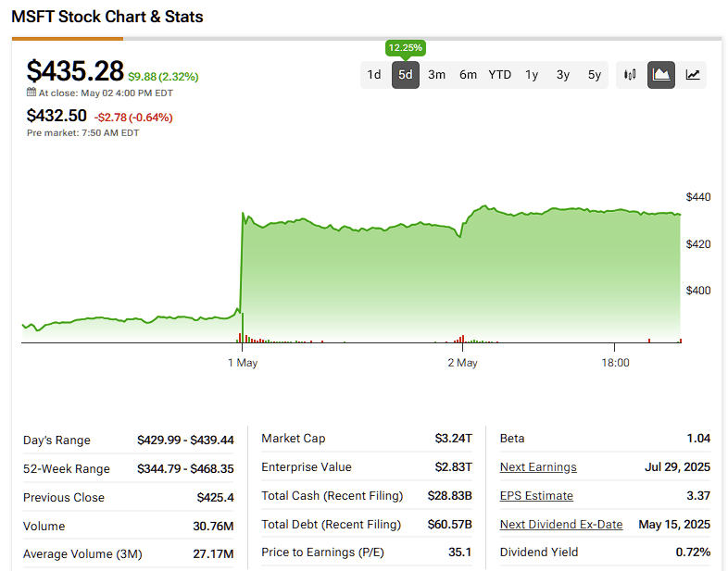Click the MSFT Stock Chart & Stats heading

click(107, 17)
